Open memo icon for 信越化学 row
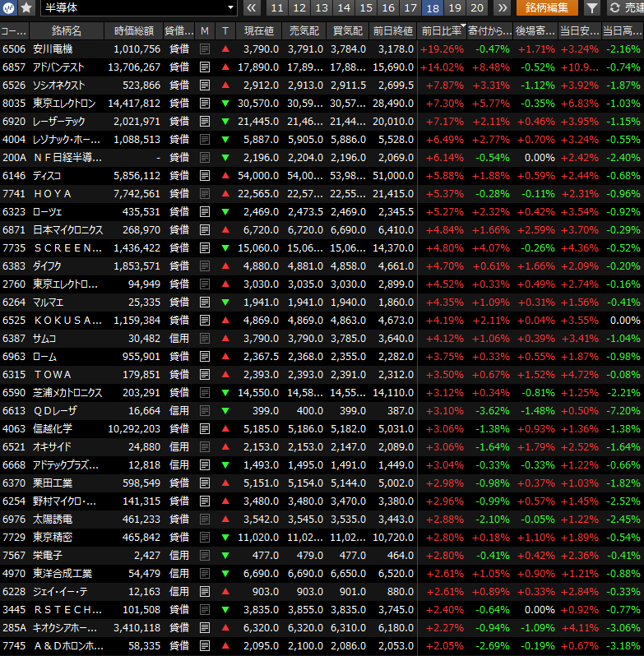The height and width of the screenshot is (656, 644). pyautogui.click(x=205, y=428)
